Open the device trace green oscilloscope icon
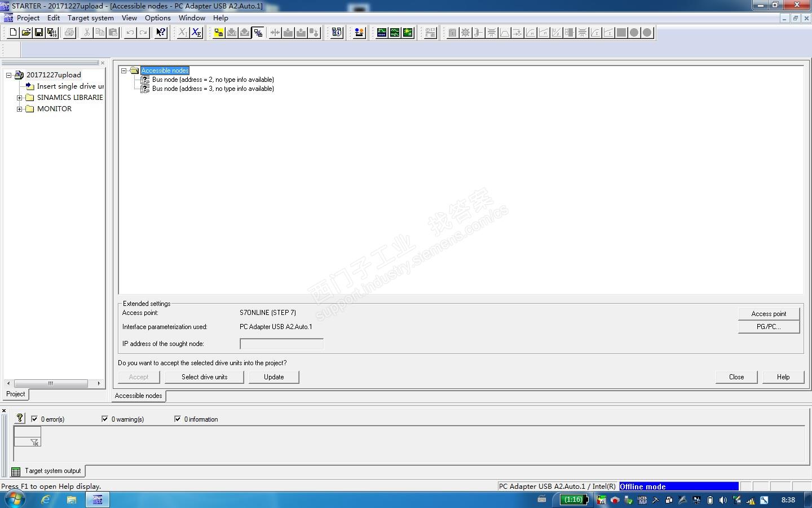This screenshot has height=508, width=812. tap(382, 33)
